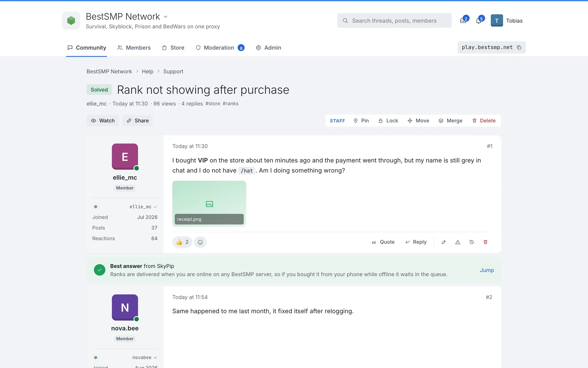Open the Merge thread option
This screenshot has height=368, width=588.
pos(450,120)
